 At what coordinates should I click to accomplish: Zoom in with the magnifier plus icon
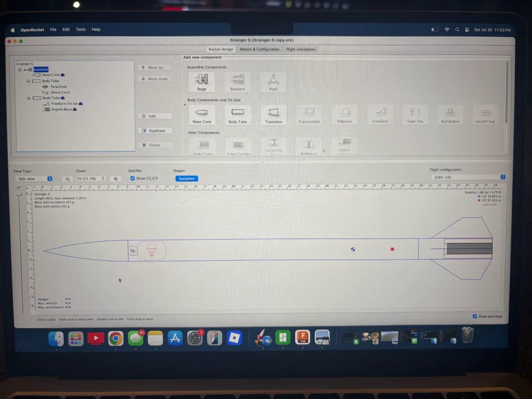[115, 179]
